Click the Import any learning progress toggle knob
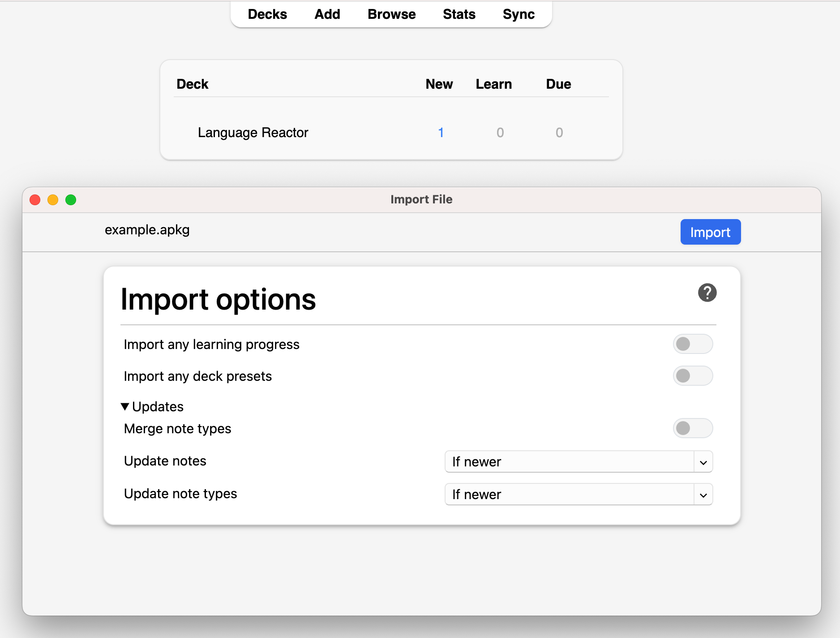 (x=683, y=344)
